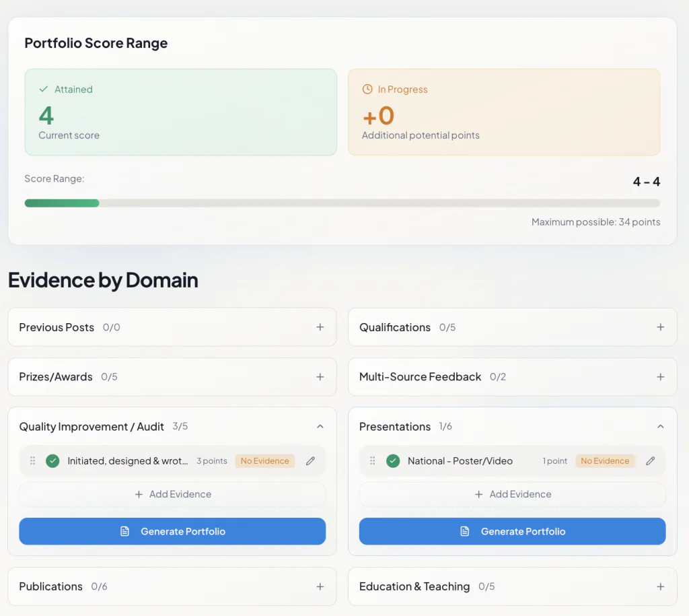The image size is (689, 616).
Task: Open the Attained current score card
Action: [180, 112]
